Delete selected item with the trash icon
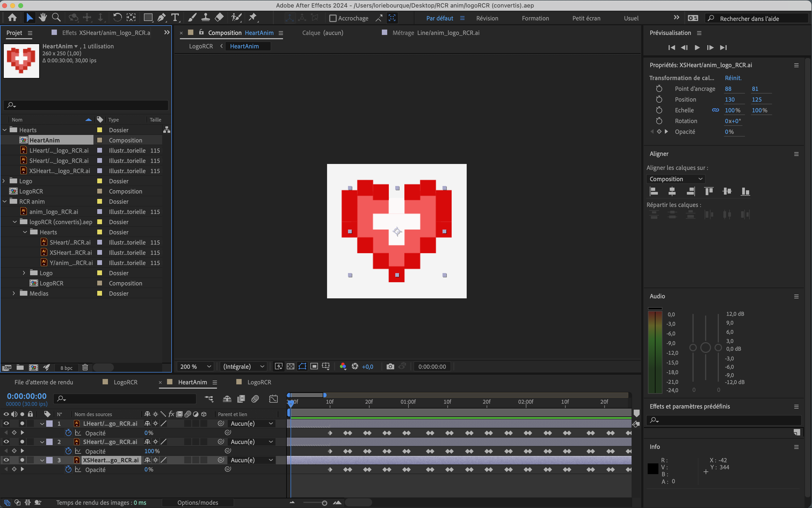The image size is (812, 508). coord(85,368)
